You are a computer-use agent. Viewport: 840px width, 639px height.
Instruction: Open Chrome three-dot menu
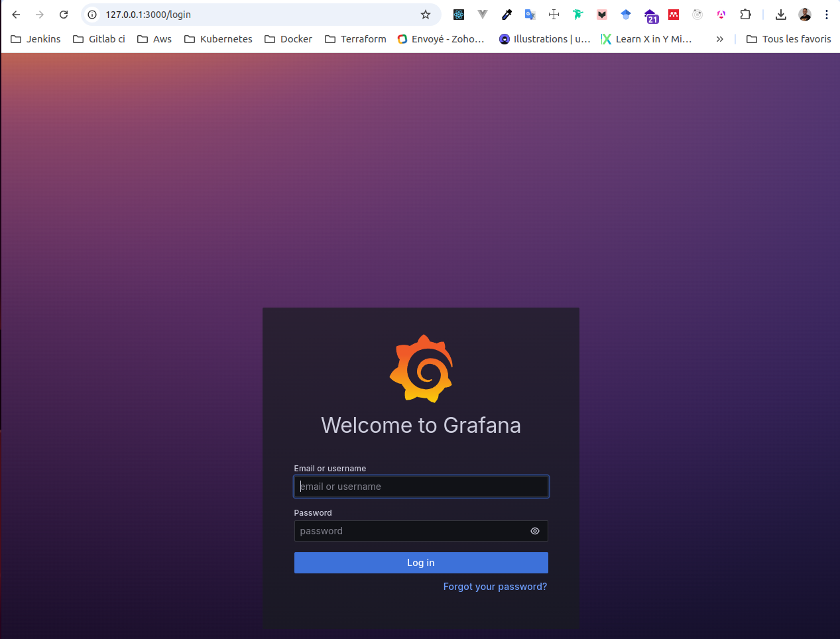827,15
